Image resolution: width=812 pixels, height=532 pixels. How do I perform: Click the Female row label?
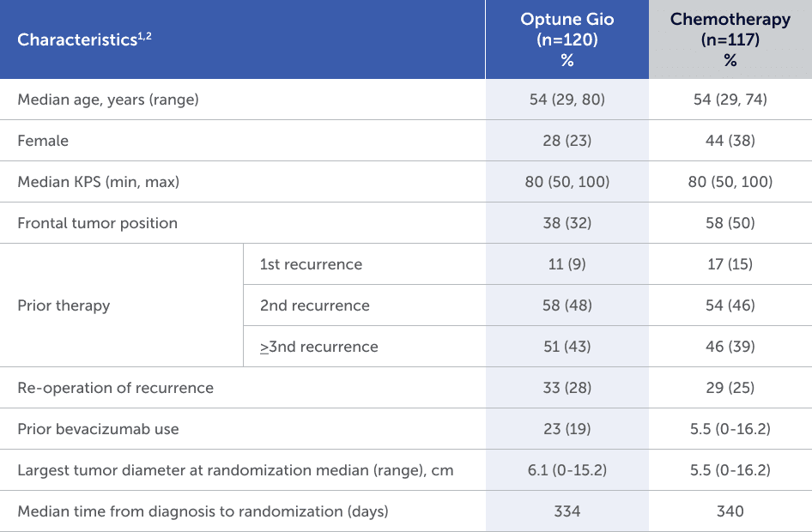43,141
